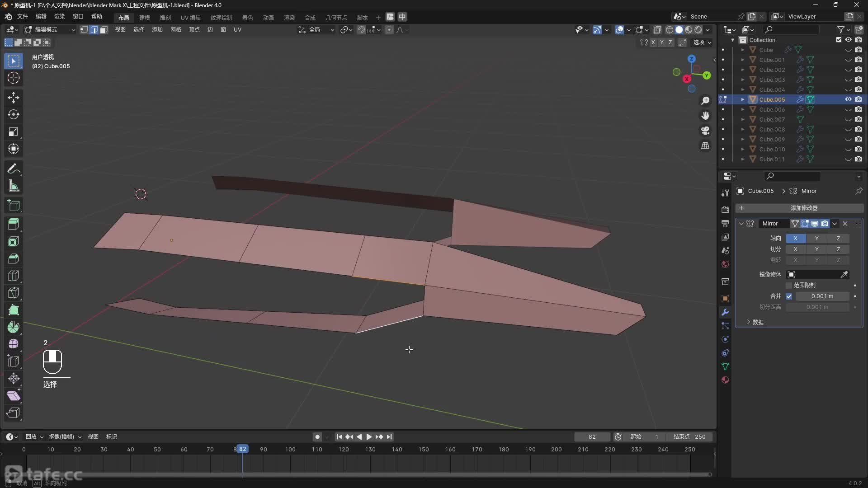The width and height of the screenshot is (868, 488).
Task: Open the Mirror modifier extras dropdown arrow
Action: pyautogui.click(x=835, y=224)
